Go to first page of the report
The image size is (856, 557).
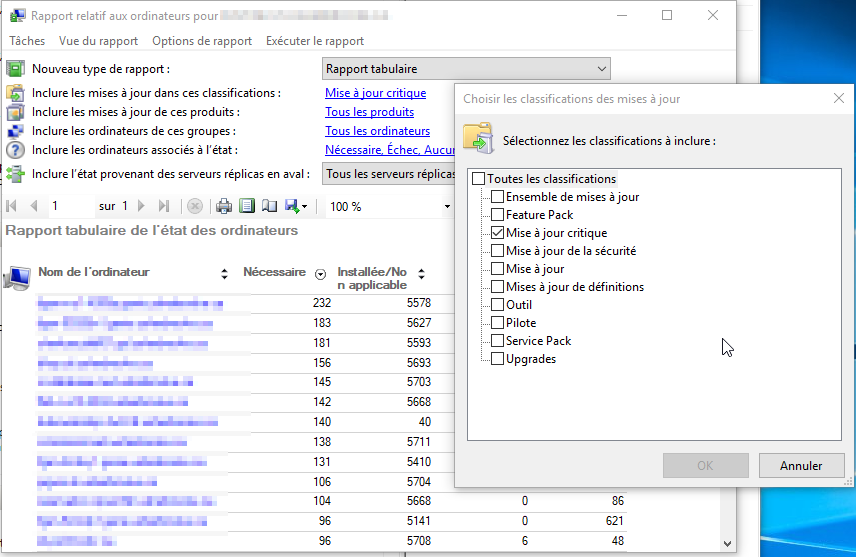tap(11, 206)
